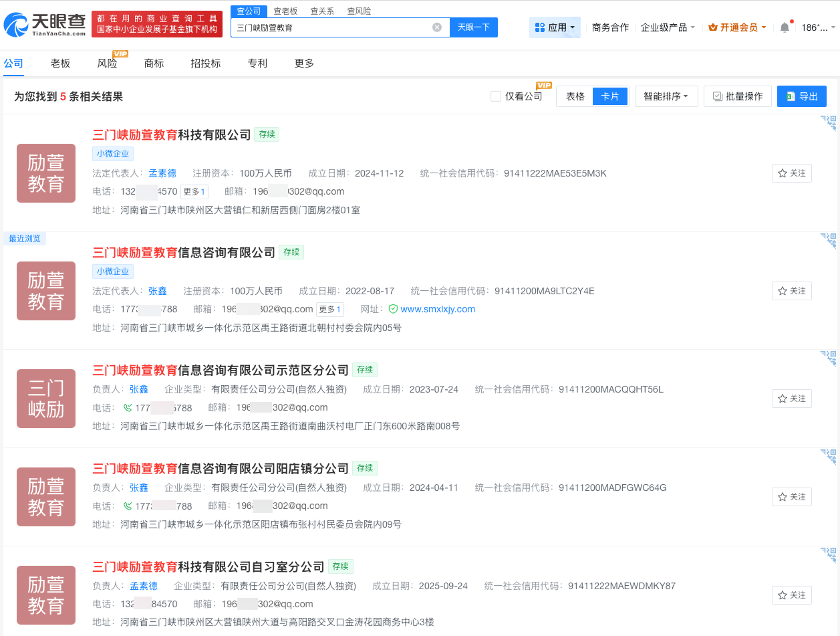Follow 三门峡励萱教育科技有限公司 with 关注

click(792, 173)
